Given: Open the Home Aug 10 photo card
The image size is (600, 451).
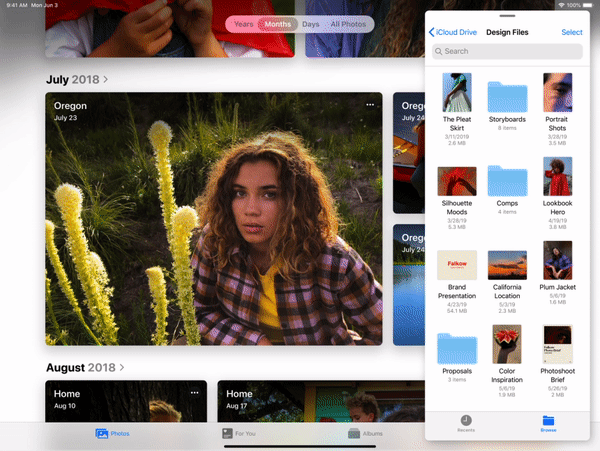Looking at the screenshot, I should [x=126, y=401].
